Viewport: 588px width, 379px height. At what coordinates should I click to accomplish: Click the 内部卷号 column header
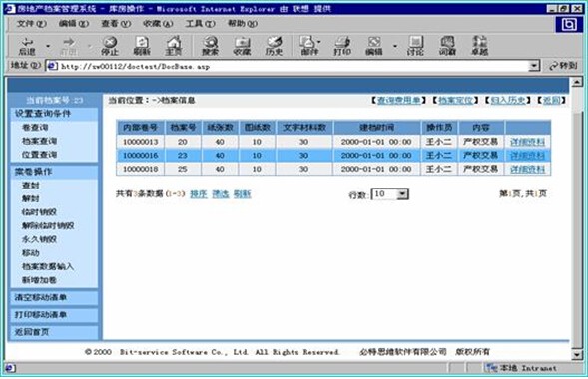[140, 128]
